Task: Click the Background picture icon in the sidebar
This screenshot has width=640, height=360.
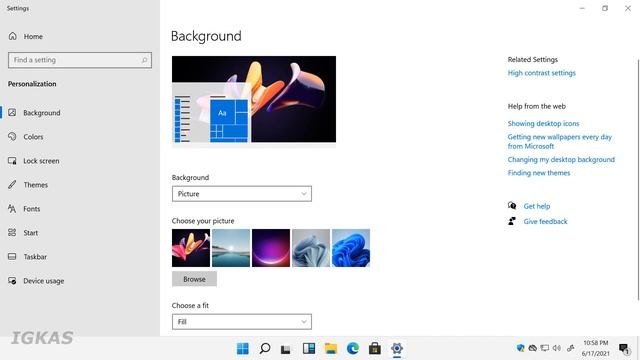Action: point(12,113)
